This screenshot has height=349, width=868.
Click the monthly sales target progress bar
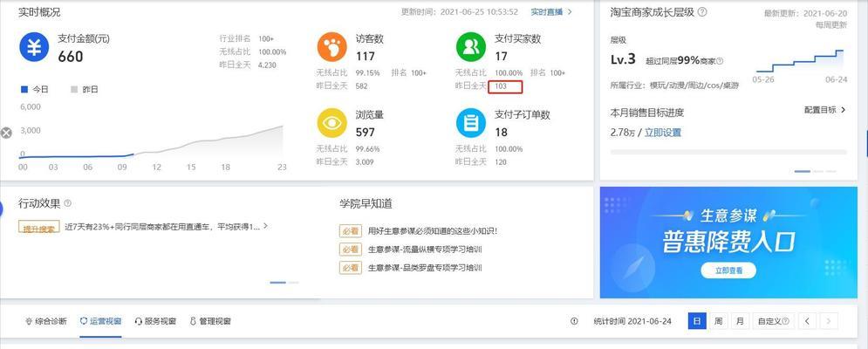(x=728, y=151)
